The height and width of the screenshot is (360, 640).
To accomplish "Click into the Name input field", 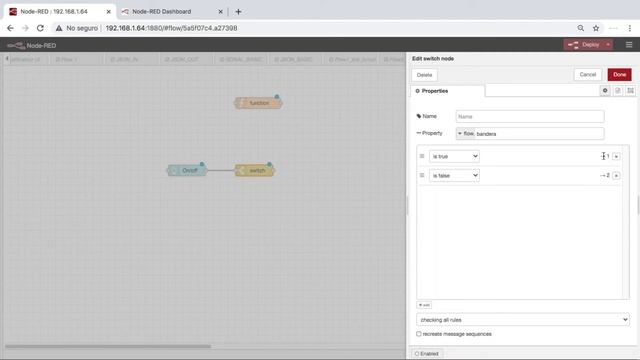I will tap(530, 116).
